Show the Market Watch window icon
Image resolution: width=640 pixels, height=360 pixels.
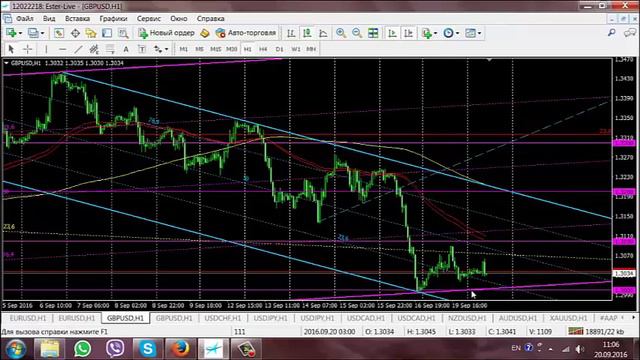click(x=59, y=33)
